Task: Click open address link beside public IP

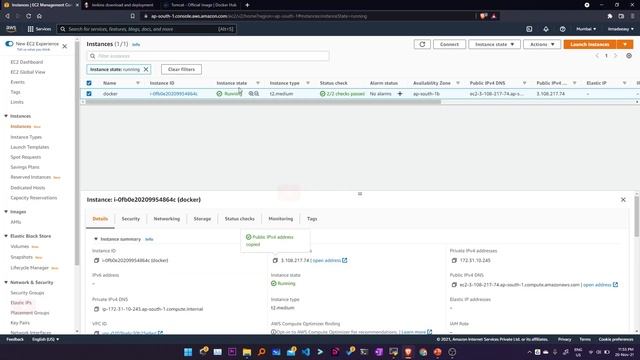Action: [329, 260]
